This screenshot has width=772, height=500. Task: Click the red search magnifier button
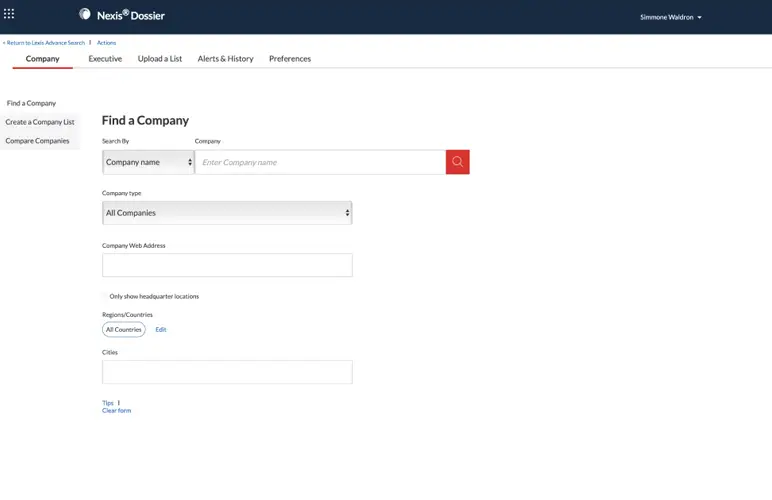(x=457, y=162)
